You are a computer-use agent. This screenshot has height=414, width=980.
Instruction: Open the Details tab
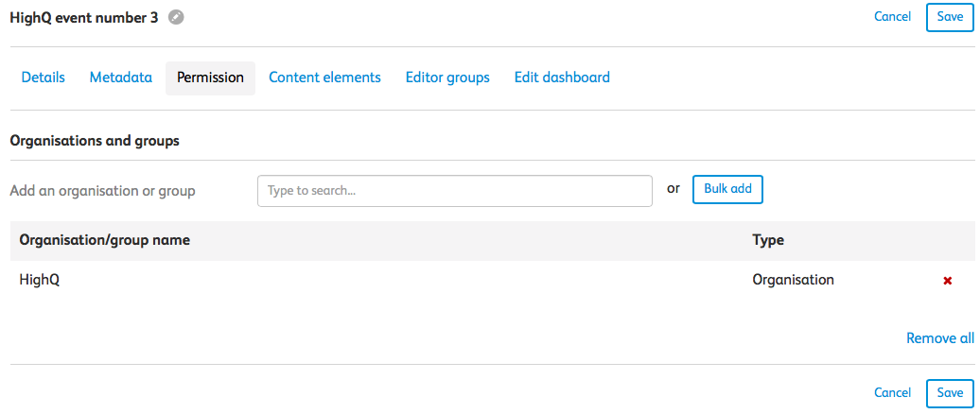coord(44,78)
